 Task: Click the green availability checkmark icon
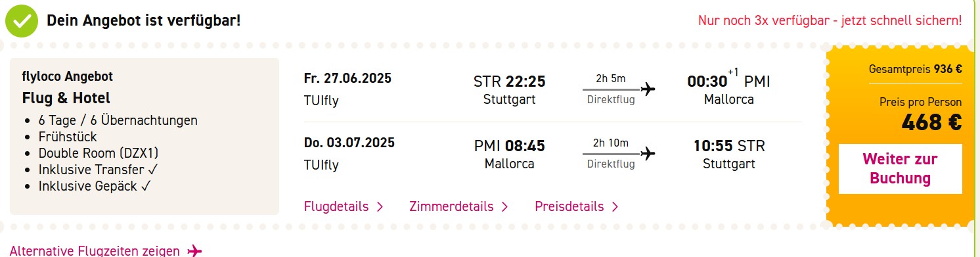coord(22,21)
